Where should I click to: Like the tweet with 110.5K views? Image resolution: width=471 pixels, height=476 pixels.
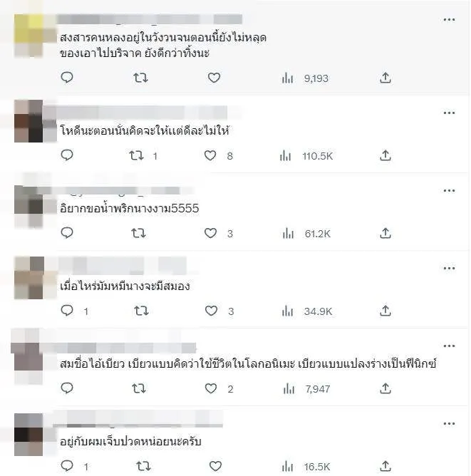tap(210, 156)
